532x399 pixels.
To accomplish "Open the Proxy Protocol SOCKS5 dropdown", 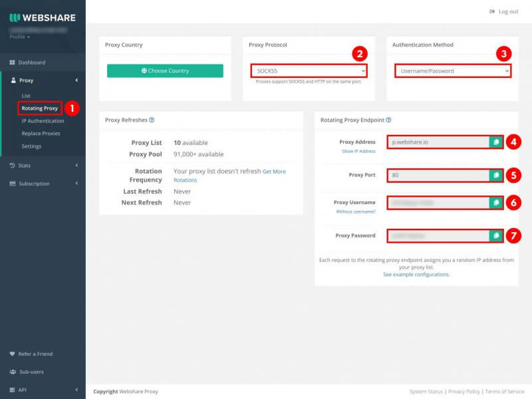I will pyautogui.click(x=309, y=71).
